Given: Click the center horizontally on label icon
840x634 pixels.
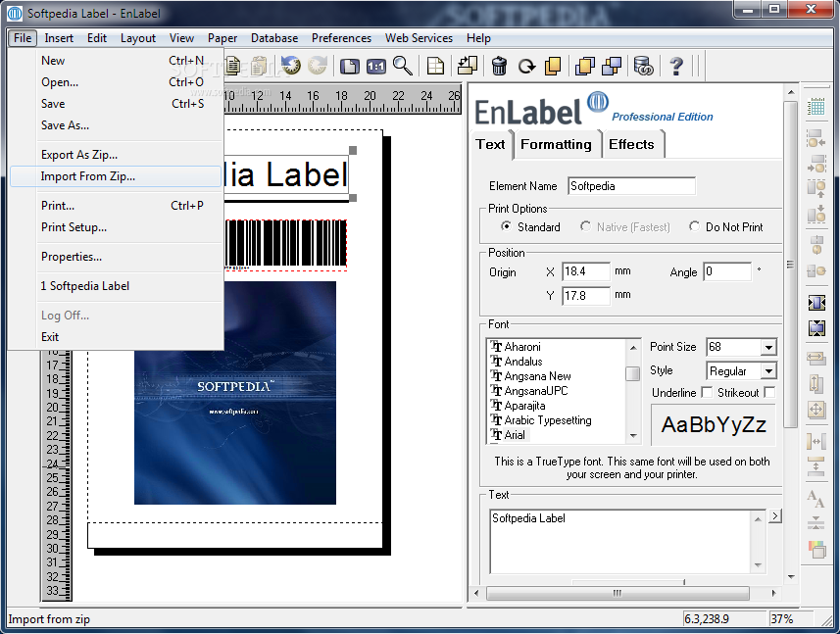Looking at the screenshot, I should pos(816,303).
